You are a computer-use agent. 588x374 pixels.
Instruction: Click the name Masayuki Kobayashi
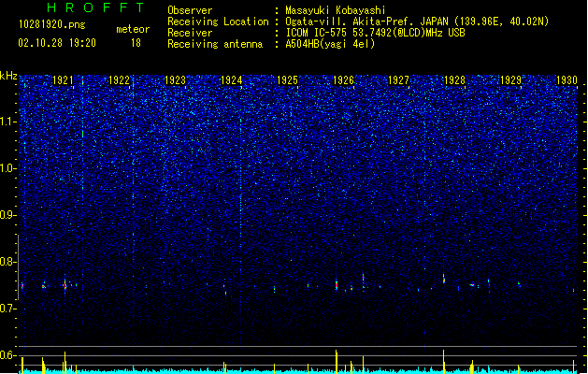(336, 10)
